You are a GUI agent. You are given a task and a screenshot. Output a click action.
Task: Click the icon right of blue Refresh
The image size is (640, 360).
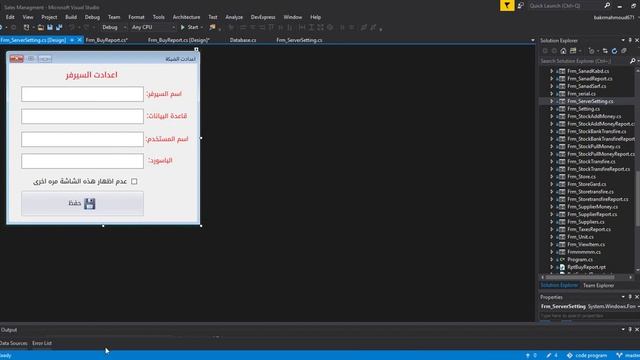pos(624,51)
